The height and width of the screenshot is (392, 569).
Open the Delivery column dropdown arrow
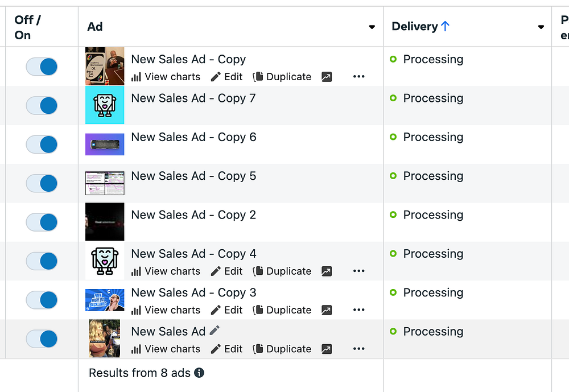(x=541, y=27)
